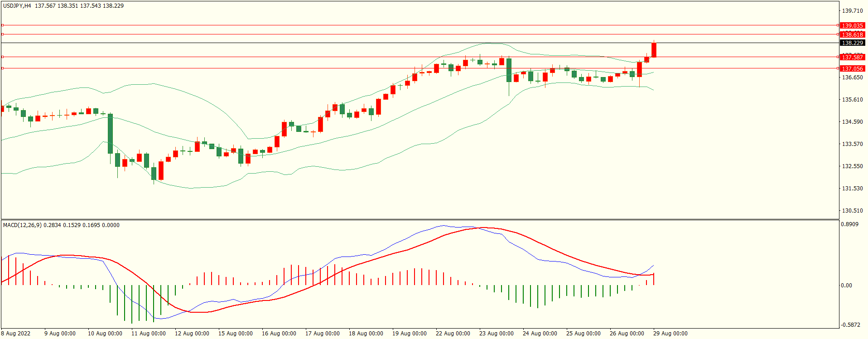Click the current price 138.229 black label
The height and width of the screenshot is (339, 868).
pyautogui.click(x=852, y=43)
